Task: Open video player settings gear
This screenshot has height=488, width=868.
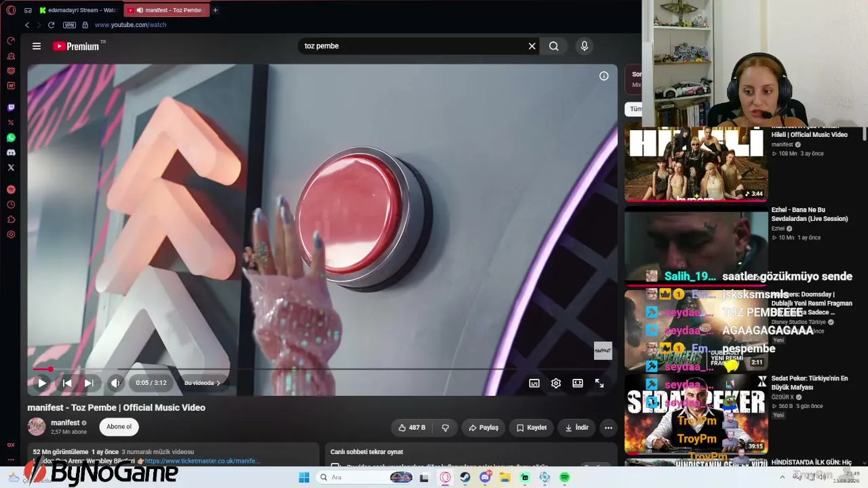Action: pos(556,383)
